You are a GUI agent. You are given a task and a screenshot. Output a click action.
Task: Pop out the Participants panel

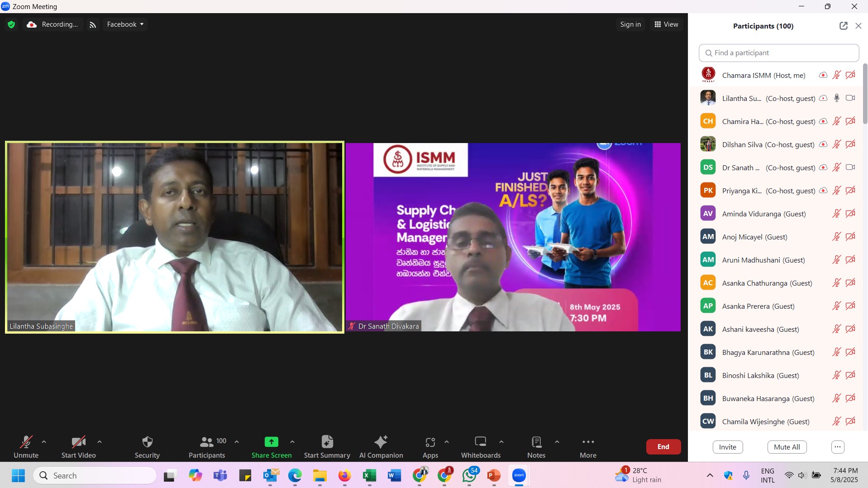point(844,26)
